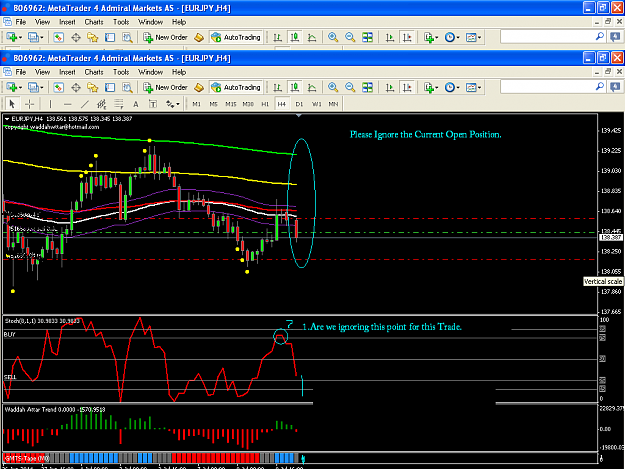Show Terminal panel in front window toolbar
This screenshot has height=469, width=625.
pos(110,87)
